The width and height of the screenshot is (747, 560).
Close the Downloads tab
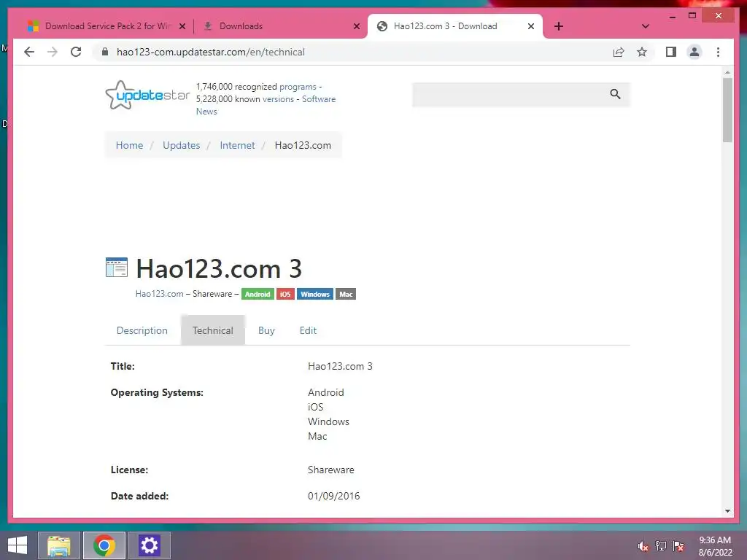tap(356, 26)
